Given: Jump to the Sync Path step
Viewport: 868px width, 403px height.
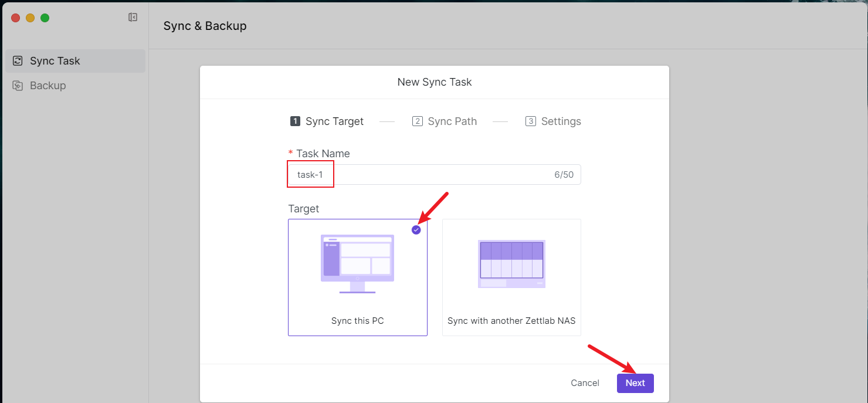Looking at the screenshot, I should click(452, 121).
